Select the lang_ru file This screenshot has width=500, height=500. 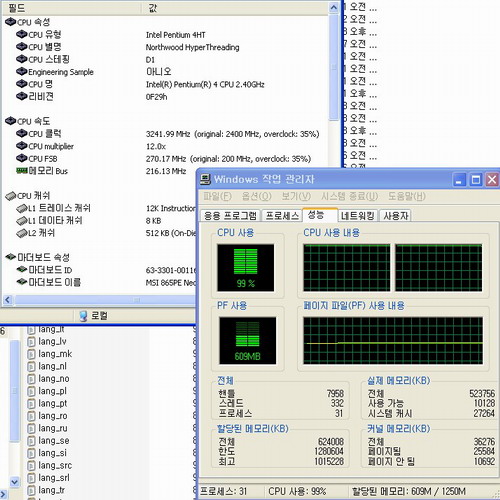pos(47,428)
